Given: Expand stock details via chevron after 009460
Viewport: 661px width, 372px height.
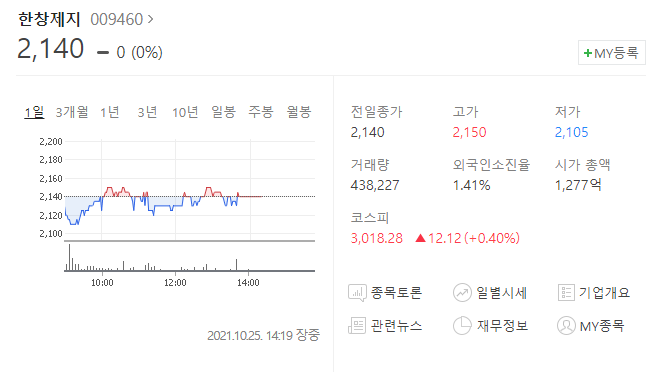Looking at the screenshot, I should coord(150,19).
